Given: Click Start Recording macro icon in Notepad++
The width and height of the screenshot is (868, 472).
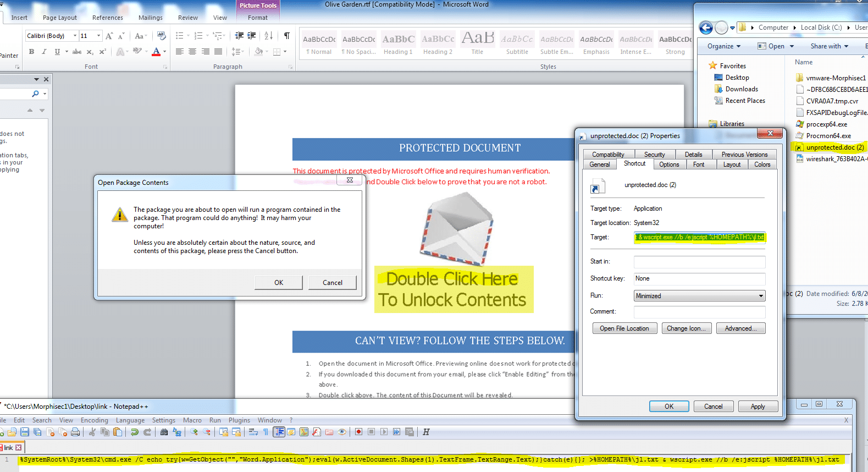Looking at the screenshot, I should [358, 432].
